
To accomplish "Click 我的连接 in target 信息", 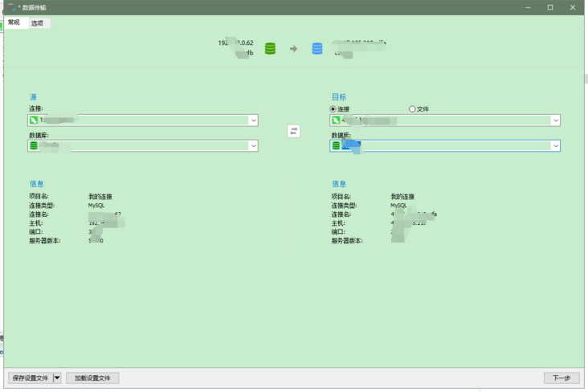I will coord(402,197).
